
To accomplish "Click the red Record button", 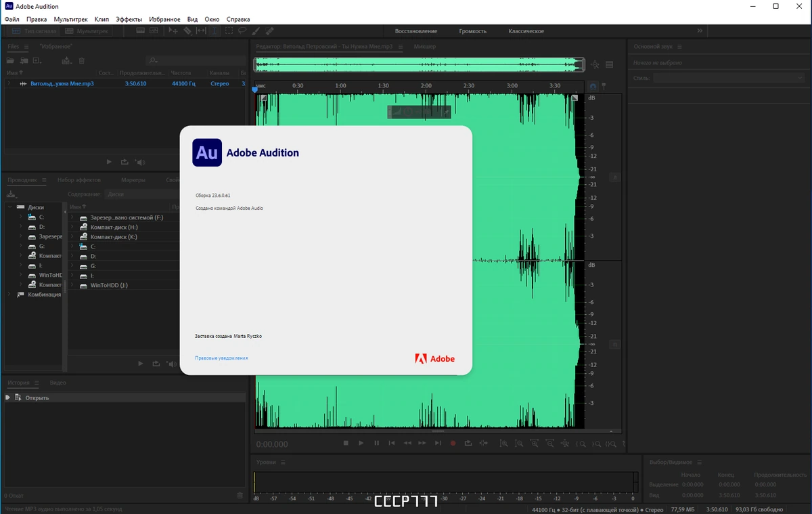I will 453,443.
